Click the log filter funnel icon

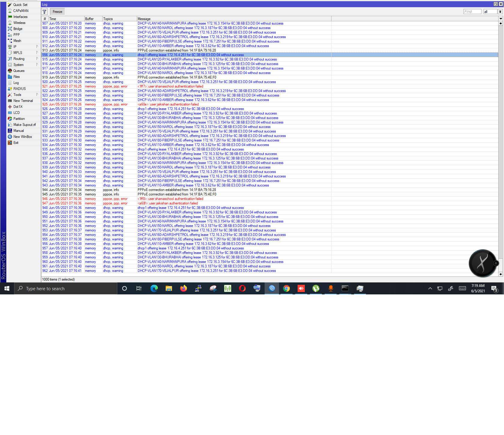pyautogui.click(x=44, y=11)
